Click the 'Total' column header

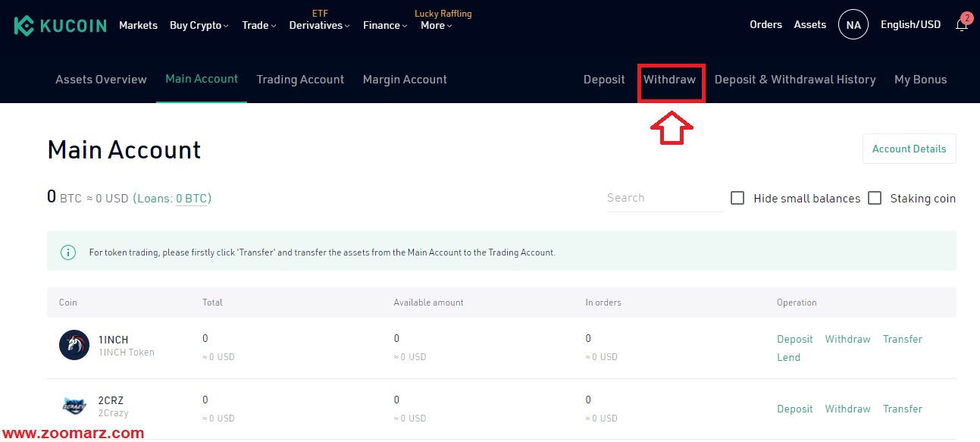pos(212,303)
